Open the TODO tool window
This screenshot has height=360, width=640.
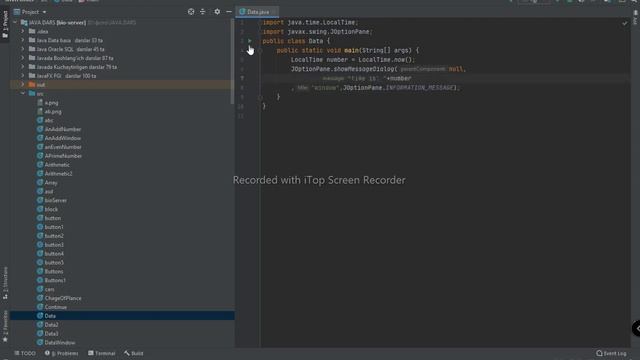[25, 353]
